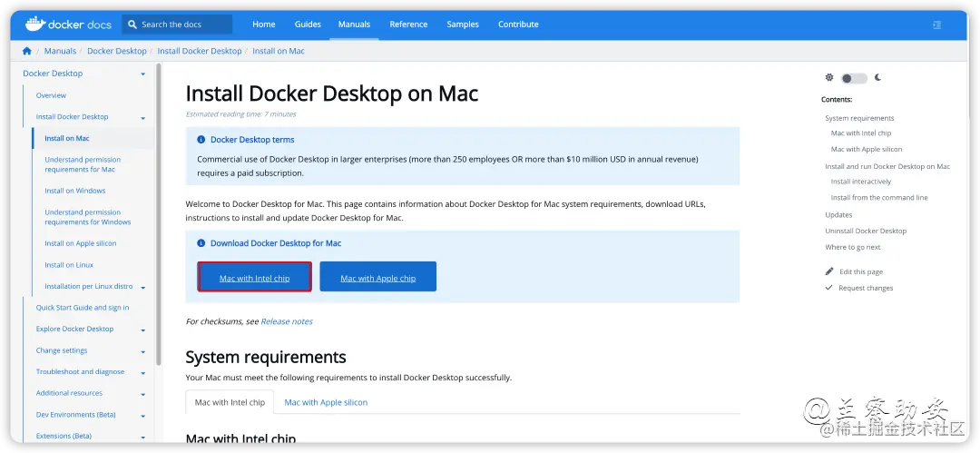This screenshot has width=980, height=453.
Task: Open the Home nav item
Action: [x=264, y=25]
